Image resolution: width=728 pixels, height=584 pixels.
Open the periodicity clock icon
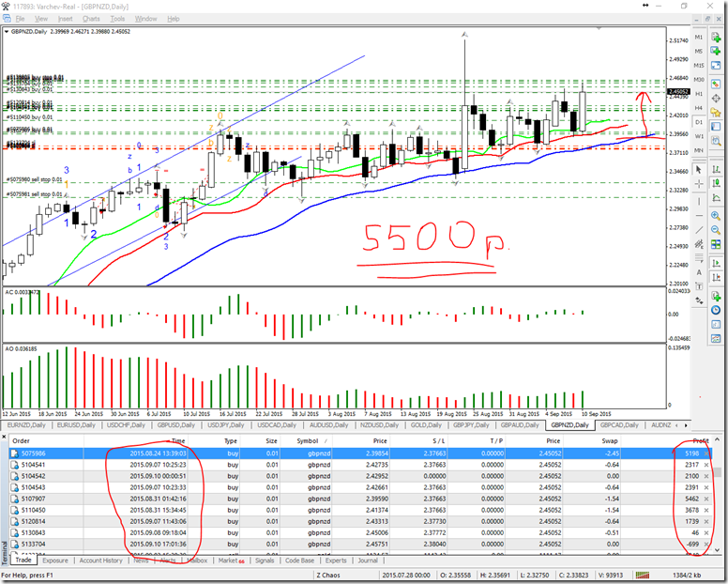point(716,310)
